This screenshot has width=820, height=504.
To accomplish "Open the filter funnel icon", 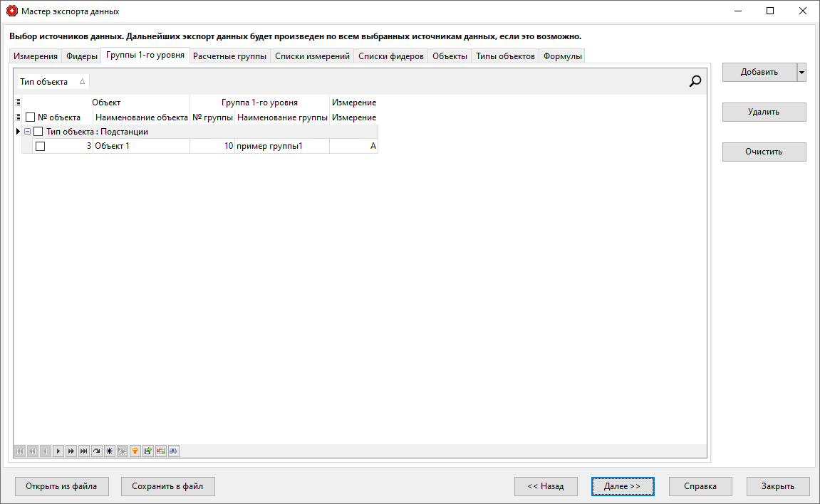I will [135, 451].
